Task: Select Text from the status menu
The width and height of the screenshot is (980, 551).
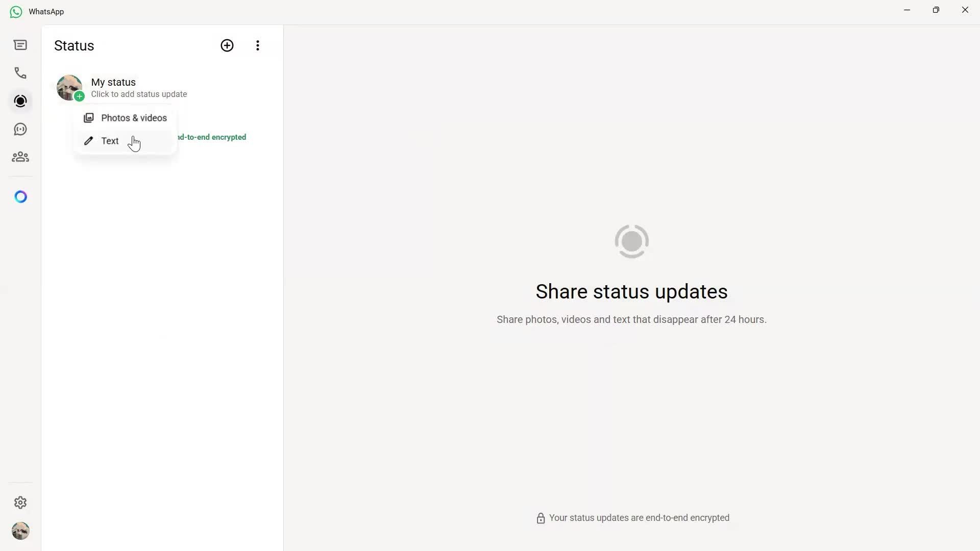Action: tap(110, 141)
